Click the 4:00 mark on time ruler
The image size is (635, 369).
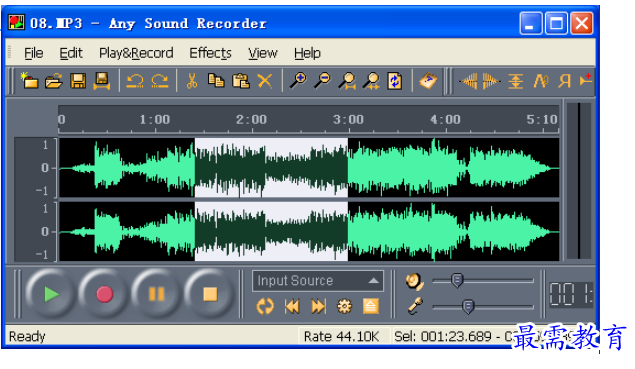(445, 119)
